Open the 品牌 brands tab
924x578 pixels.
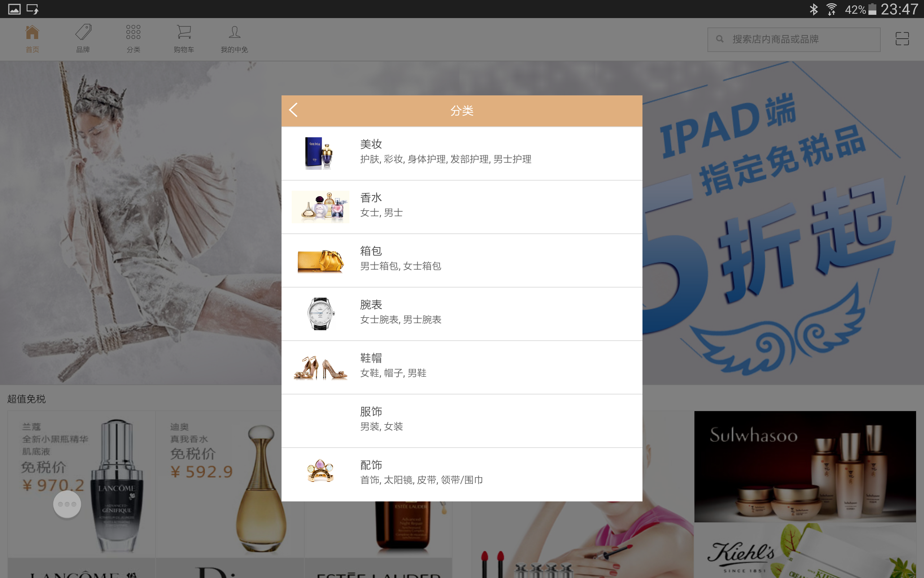pos(83,39)
